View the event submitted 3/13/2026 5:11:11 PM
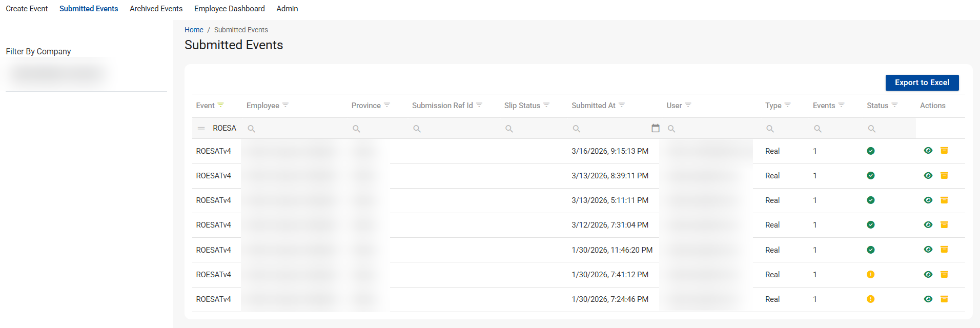 [928, 200]
